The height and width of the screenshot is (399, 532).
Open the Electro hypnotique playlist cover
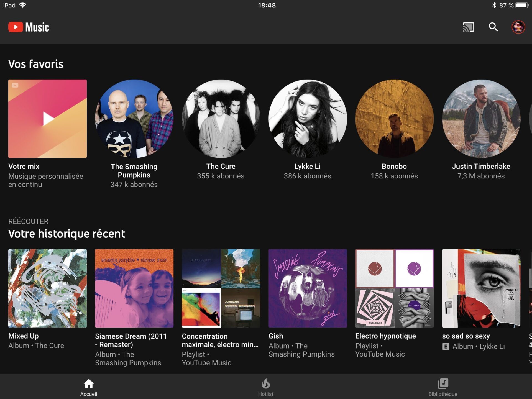[x=394, y=288]
